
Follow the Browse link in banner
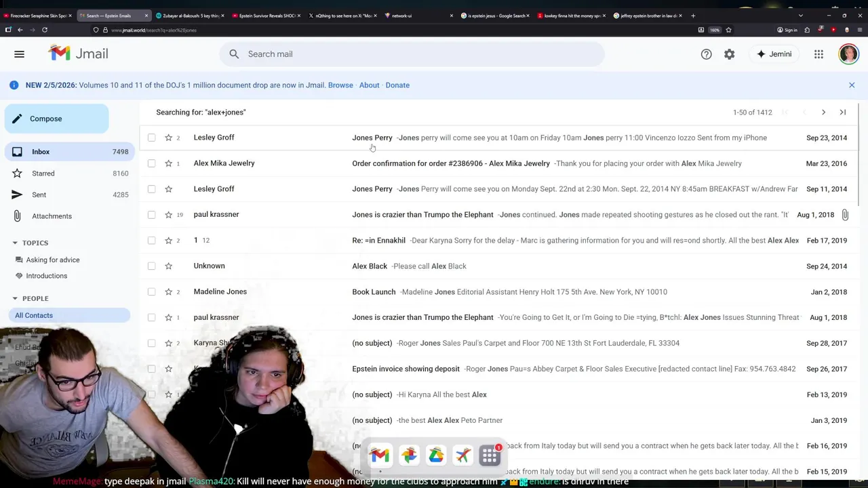[x=340, y=85]
